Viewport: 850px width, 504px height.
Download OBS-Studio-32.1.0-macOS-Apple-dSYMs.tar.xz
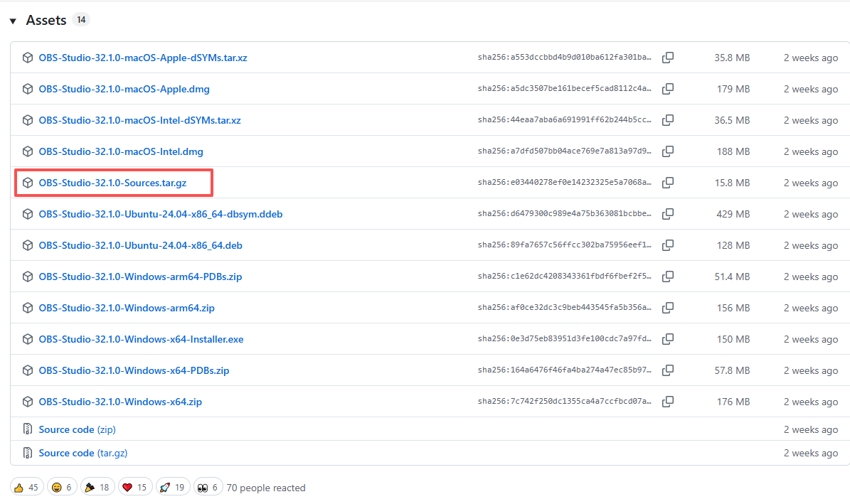tap(142, 58)
